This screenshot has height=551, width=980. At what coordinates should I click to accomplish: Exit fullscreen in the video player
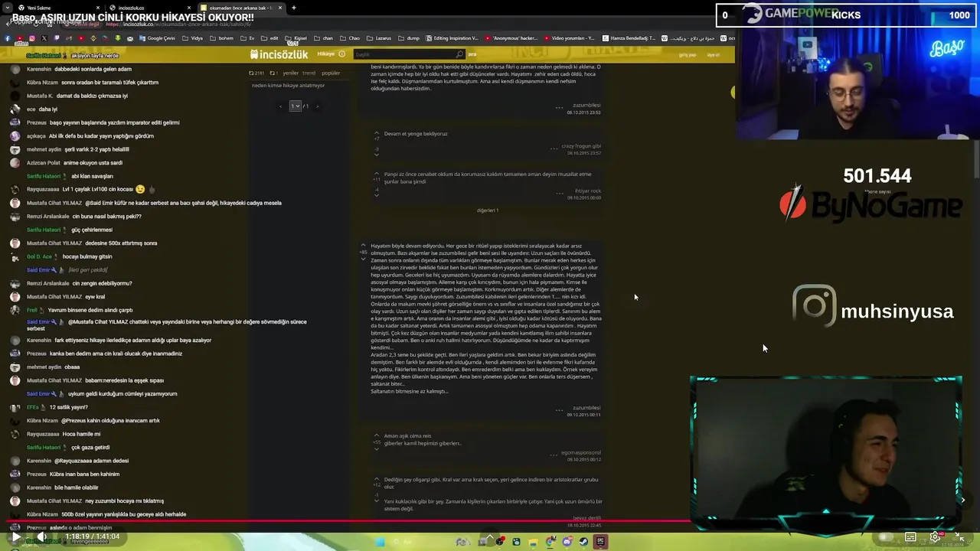coord(959,537)
